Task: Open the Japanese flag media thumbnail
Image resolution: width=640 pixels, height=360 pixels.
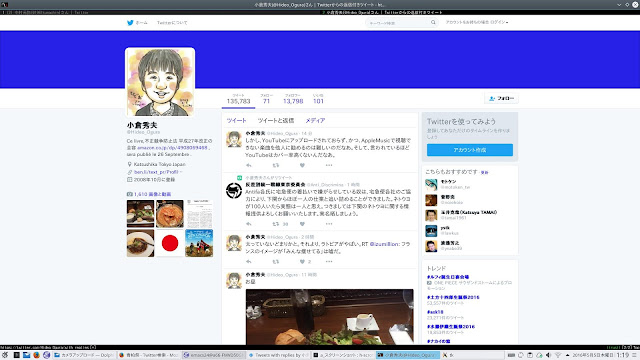Action: click(x=170, y=243)
